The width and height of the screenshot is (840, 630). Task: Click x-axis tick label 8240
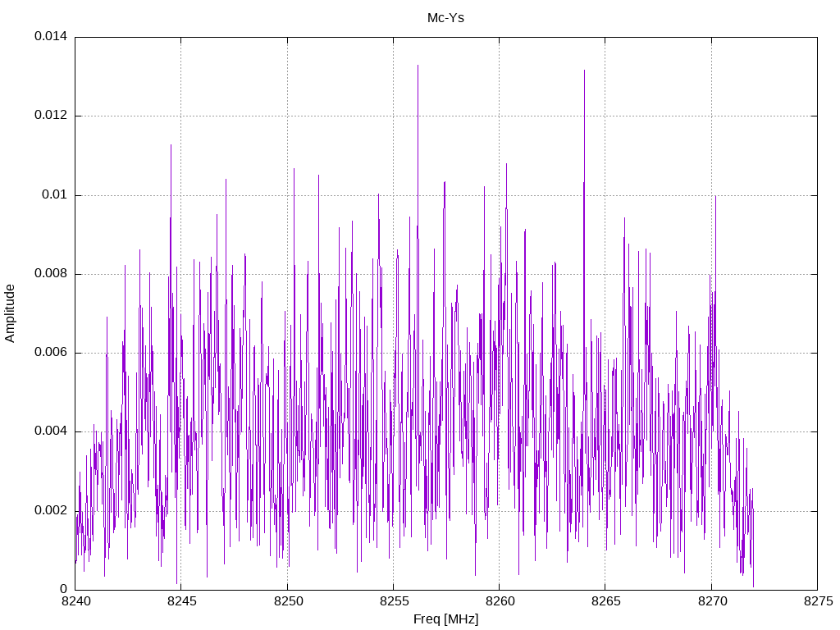[x=75, y=601]
